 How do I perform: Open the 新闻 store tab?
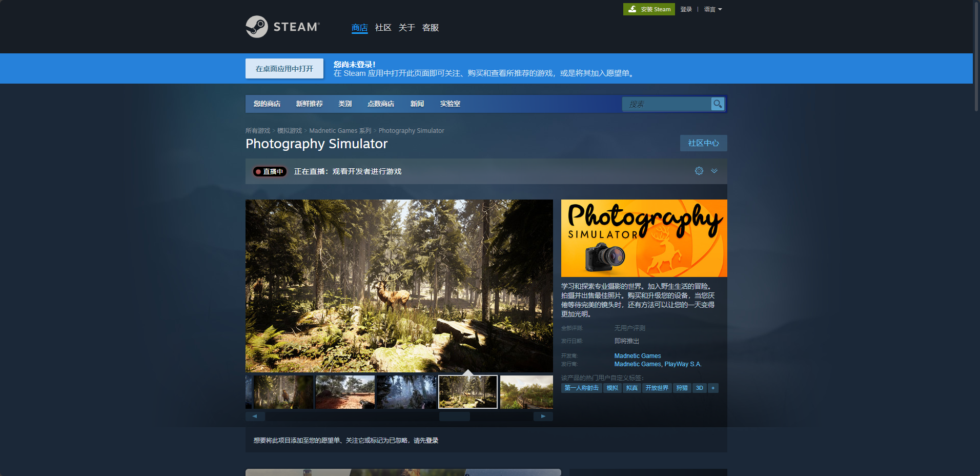pos(417,104)
